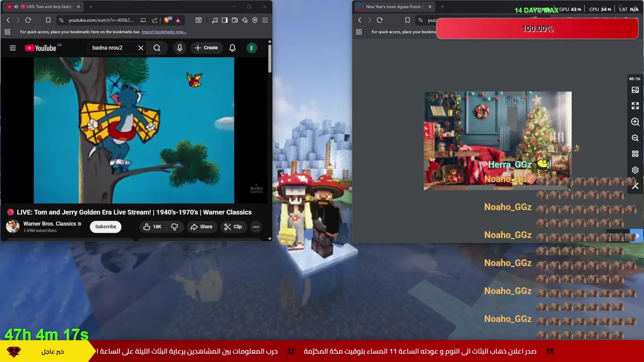Screen dimensions: 644x362
Task: Show the puzzle preview image icon
Action: 635,90
